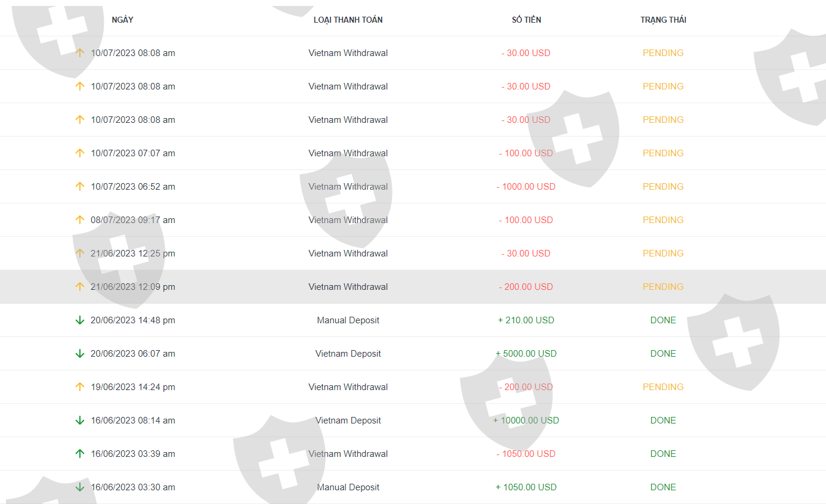Click the up arrow icon beside 10/07/2023 07:07 am

coord(80,153)
